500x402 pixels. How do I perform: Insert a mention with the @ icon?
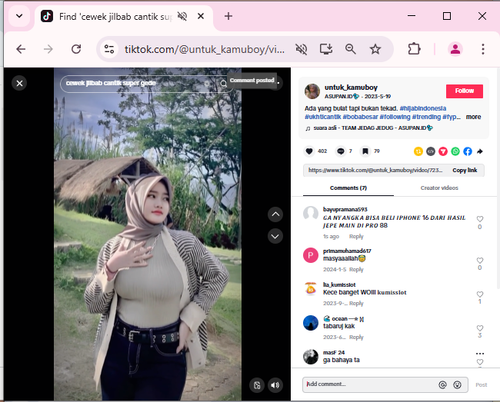[442, 385]
